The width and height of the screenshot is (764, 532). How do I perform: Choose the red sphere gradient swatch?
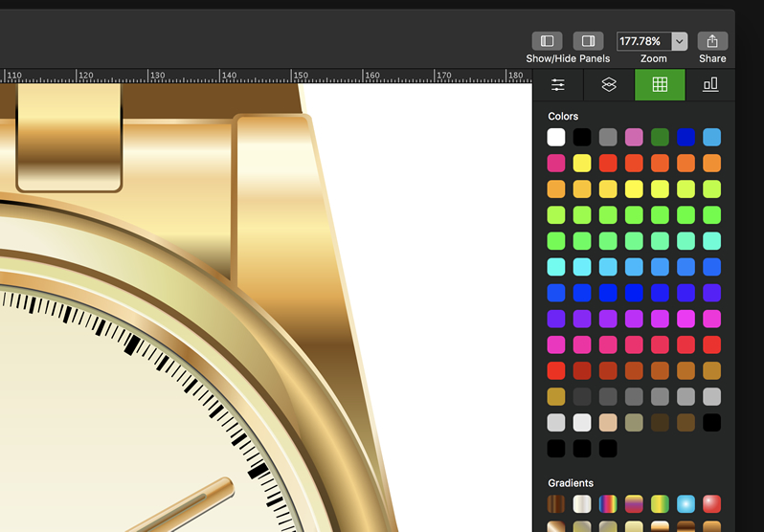click(711, 503)
